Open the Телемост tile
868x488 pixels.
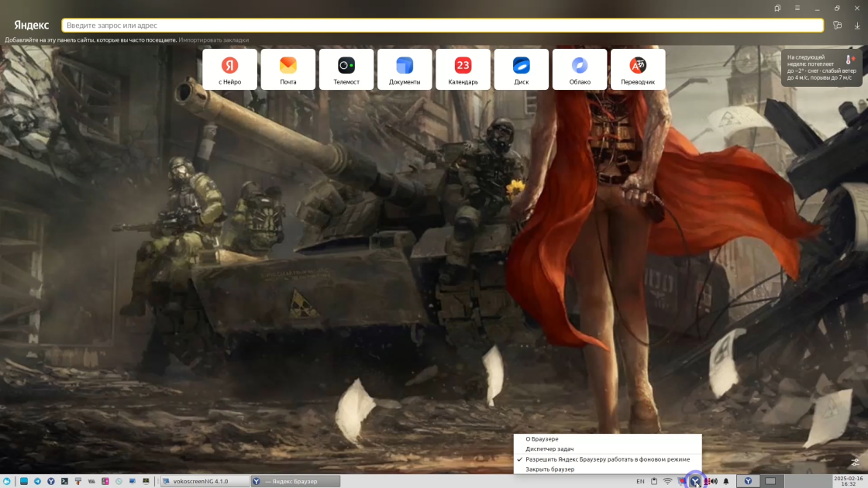tap(346, 69)
